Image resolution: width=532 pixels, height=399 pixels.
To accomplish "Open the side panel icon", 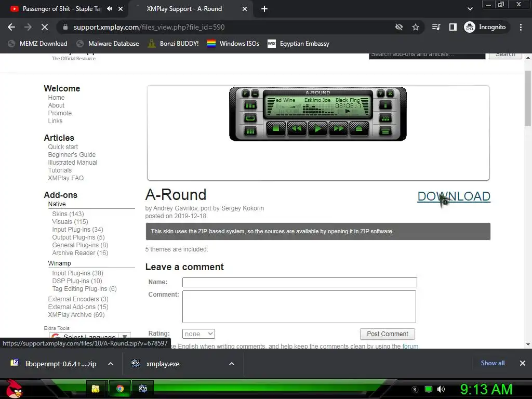I will pos(453,27).
